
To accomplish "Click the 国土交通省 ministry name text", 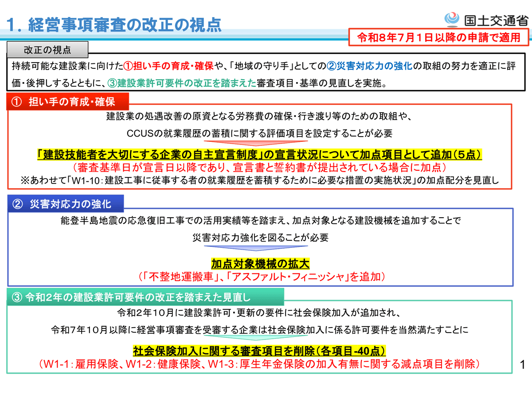I will pyautogui.click(x=496, y=20).
